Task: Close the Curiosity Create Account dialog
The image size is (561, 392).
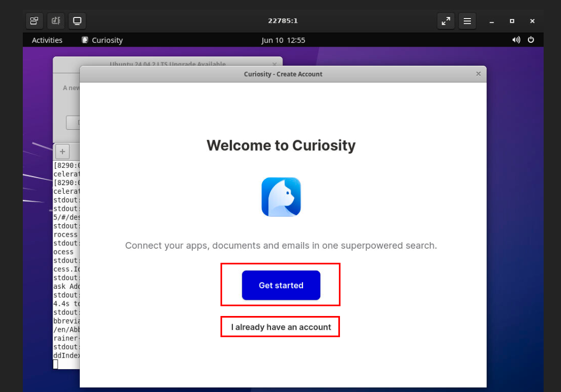Action: [478, 74]
